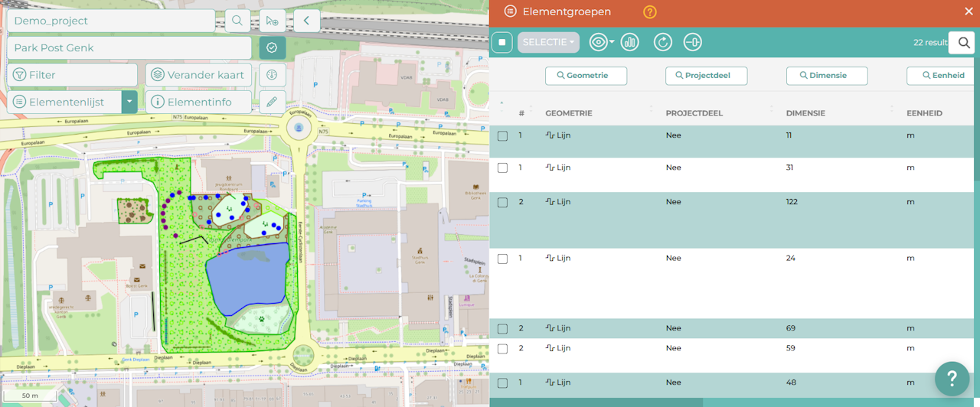Open the eye visibility dropdown
The height and width of the screenshot is (407, 980).
coord(602,42)
